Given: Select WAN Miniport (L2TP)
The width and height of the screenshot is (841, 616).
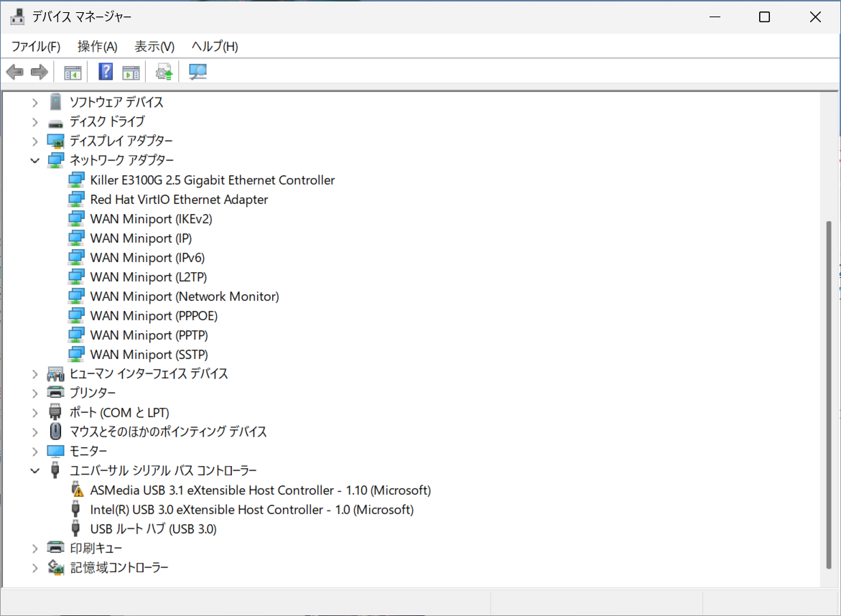Looking at the screenshot, I should [x=149, y=276].
